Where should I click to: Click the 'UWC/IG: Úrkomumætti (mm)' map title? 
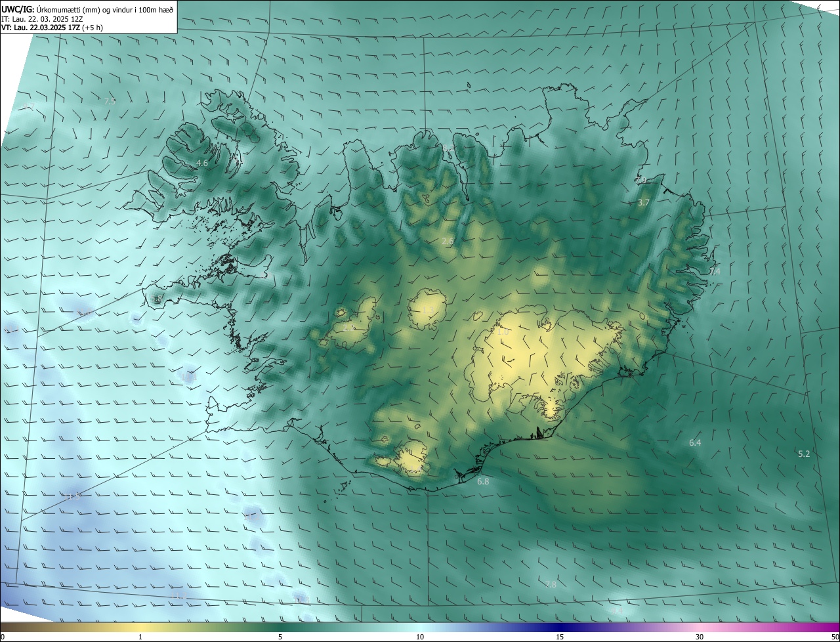(x=87, y=9)
